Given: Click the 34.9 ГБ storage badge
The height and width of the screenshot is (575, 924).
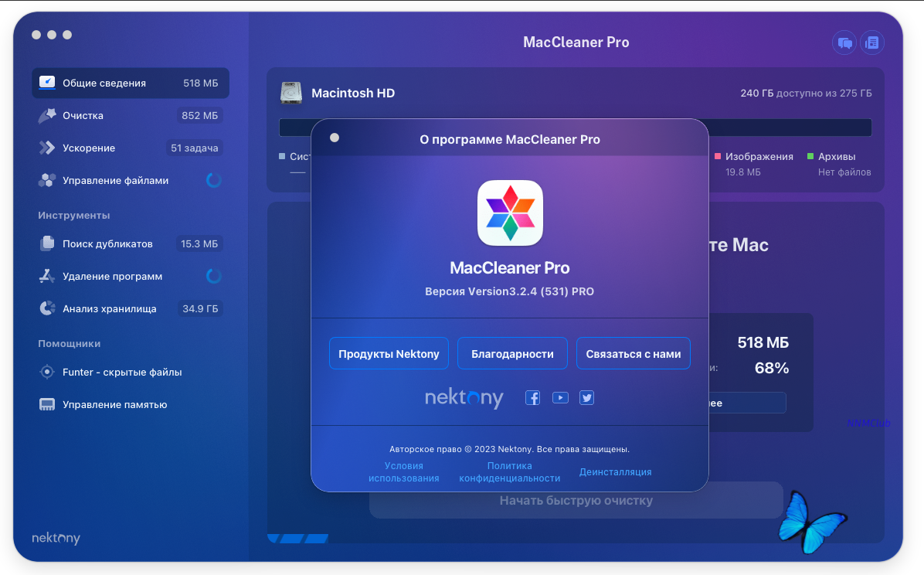Looking at the screenshot, I should [200, 308].
